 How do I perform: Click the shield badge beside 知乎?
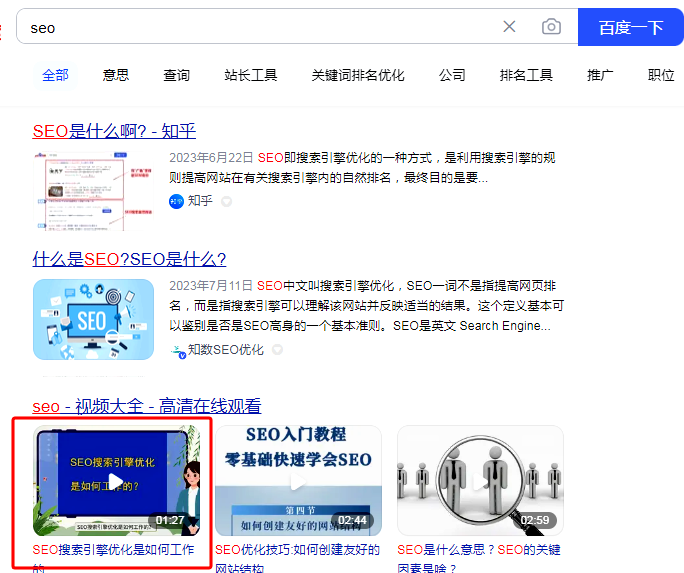click(226, 201)
